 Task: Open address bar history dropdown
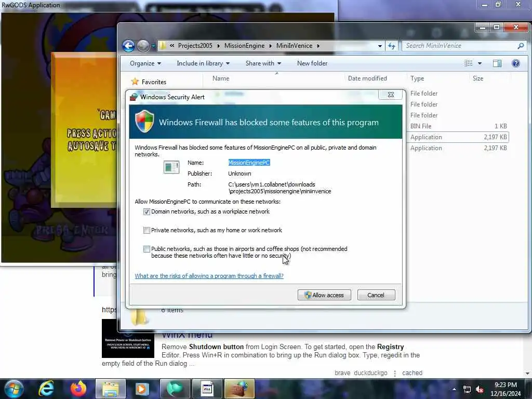click(380, 46)
